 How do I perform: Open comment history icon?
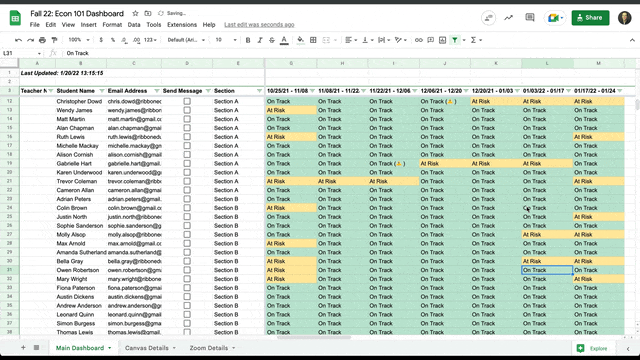pyautogui.click(x=530, y=18)
